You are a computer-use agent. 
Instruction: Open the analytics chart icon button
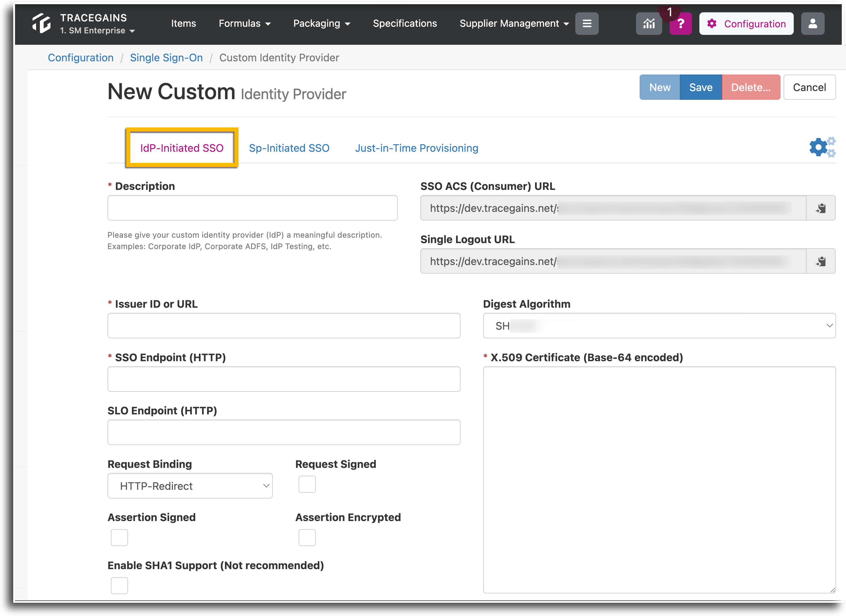649,23
